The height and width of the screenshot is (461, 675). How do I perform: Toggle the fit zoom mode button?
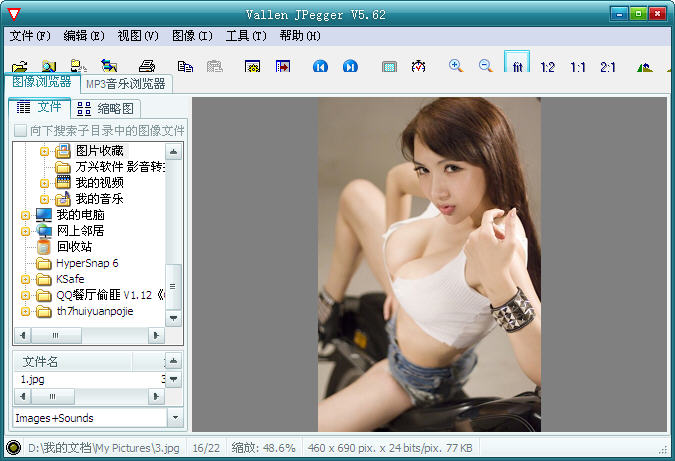click(x=517, y=62)
